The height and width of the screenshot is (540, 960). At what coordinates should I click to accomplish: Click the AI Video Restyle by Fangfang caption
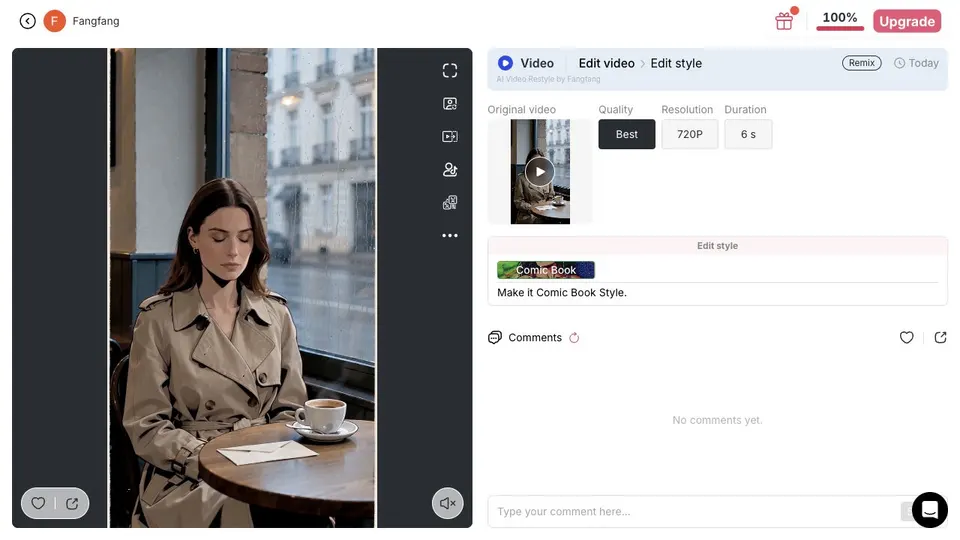coord(549,79)
